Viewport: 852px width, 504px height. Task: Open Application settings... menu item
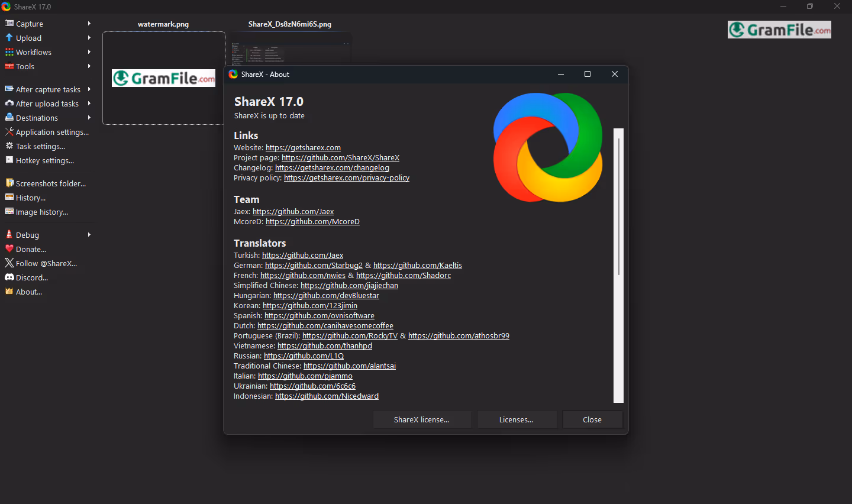click(47, 132)
